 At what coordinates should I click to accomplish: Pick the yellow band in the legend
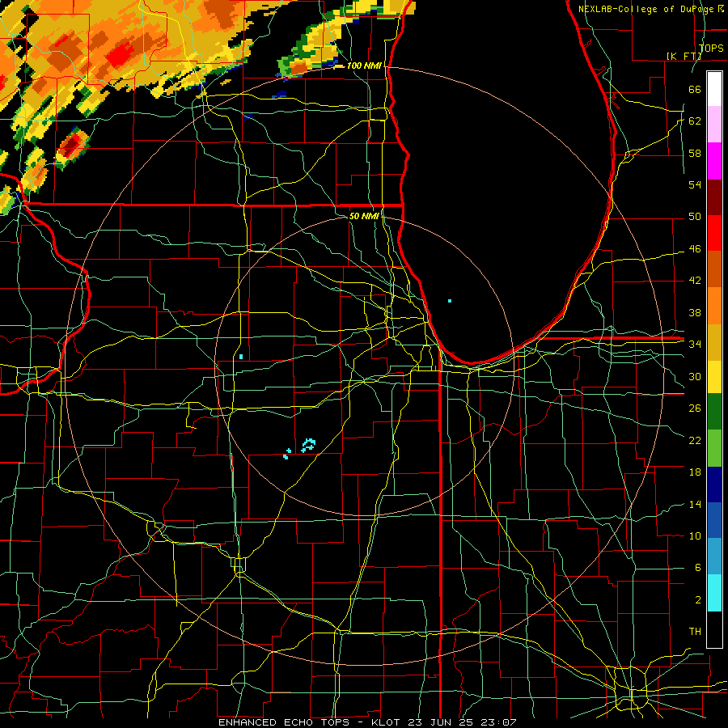point(714,377)
